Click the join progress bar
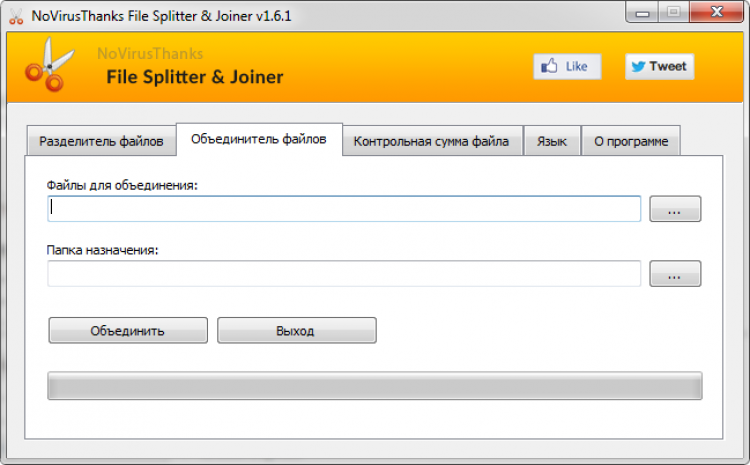 tap(375, 386)
